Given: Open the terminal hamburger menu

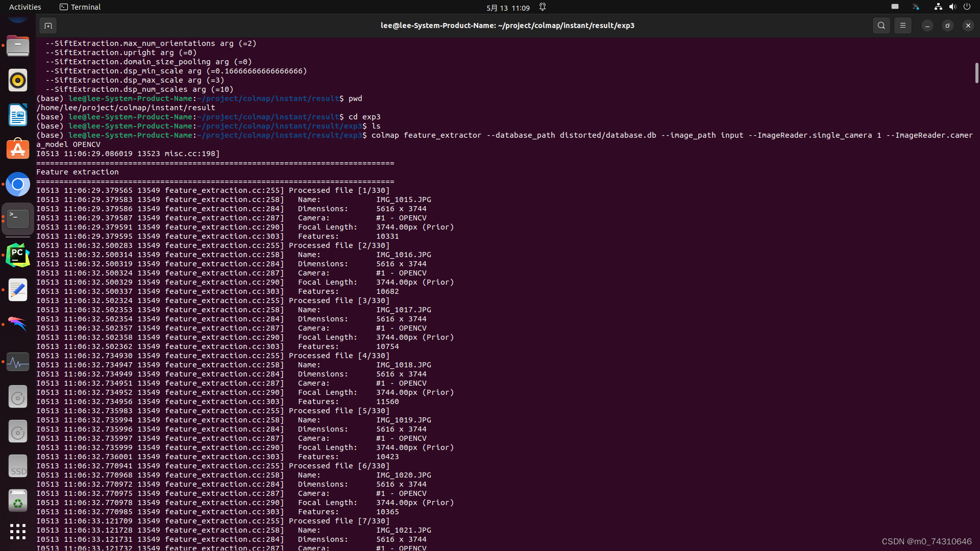Looking at the screenshot, I should pos(902,26).
